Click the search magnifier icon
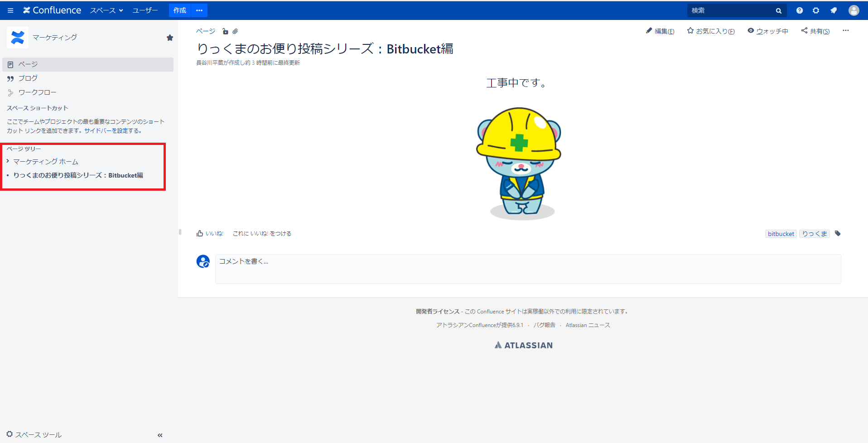Screen dimensions: 868x443 click(779, 10)
